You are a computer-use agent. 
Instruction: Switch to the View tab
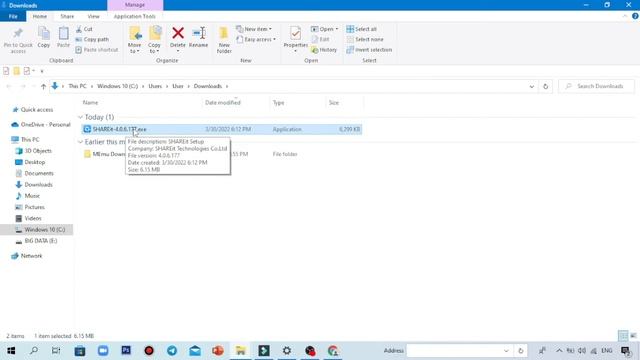93,16
